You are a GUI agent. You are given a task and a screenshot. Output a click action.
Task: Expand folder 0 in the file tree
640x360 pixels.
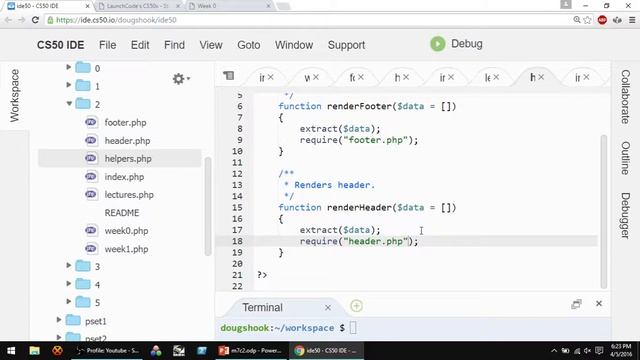(69, 67)
